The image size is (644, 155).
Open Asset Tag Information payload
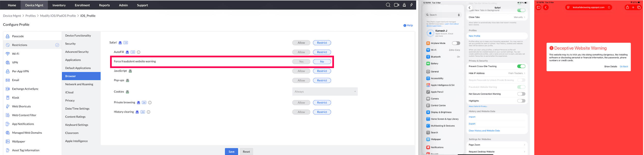[x=32, y=150]
